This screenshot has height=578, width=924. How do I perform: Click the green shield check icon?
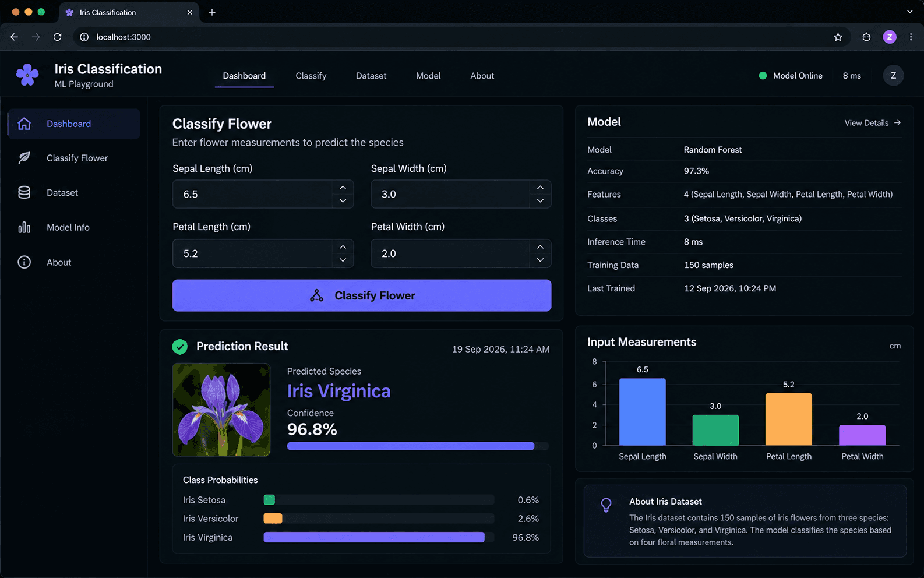pyautogui.click(x=180, y=347)
